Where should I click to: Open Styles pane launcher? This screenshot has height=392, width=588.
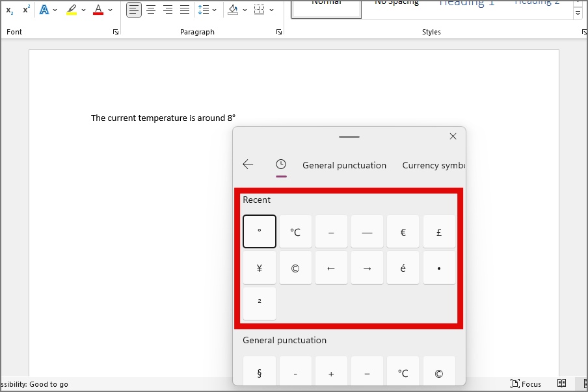click(x=584, y=33)
